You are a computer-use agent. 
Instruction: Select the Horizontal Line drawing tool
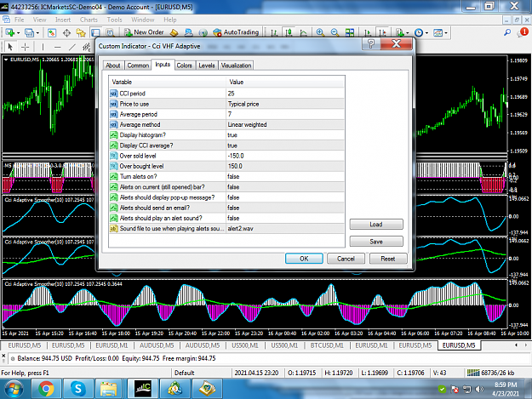click(x=58, y=47)
